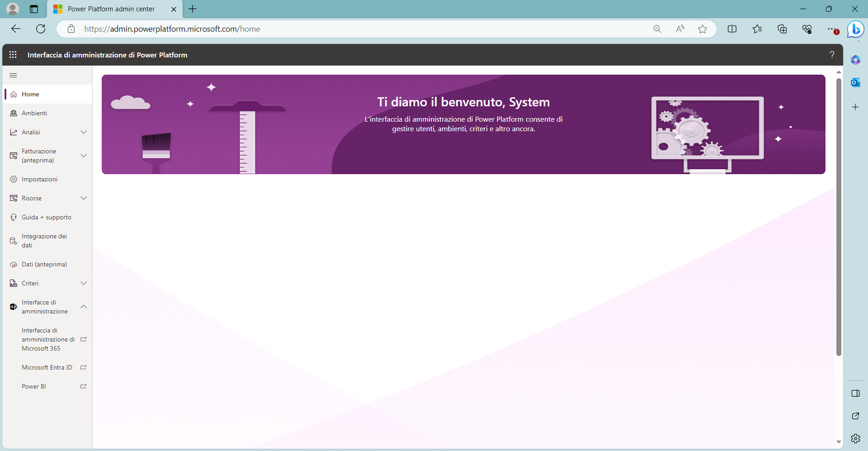This screenshot has width=868, height=451.
Task: Click external link icon beside Microsoft 365 admin
Action: (x=83, y=340)
